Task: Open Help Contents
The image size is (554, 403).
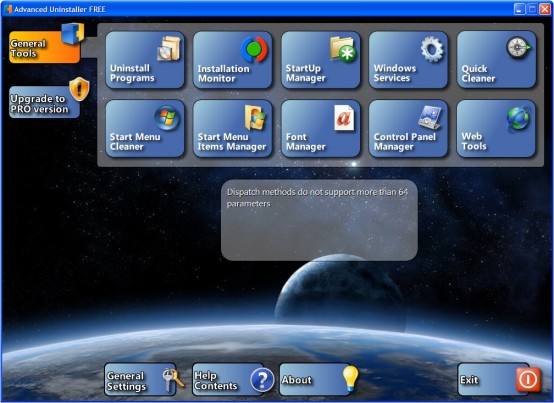Action: point(228,380)
